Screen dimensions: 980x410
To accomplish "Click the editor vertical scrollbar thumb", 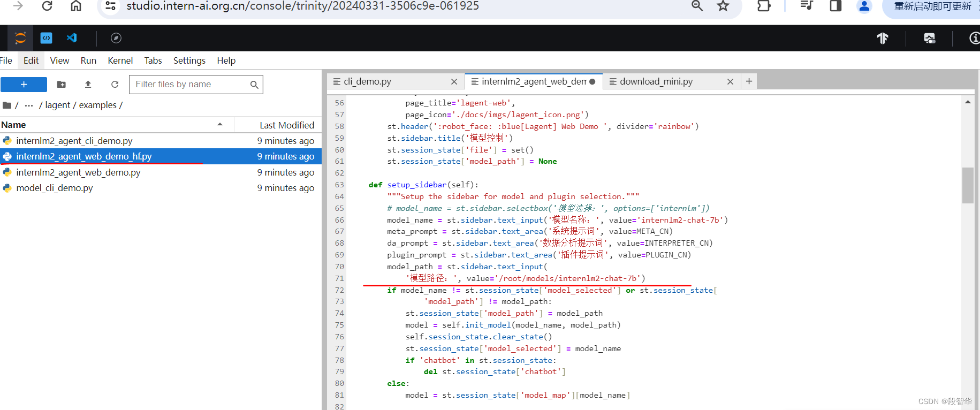I will (968, 185).
